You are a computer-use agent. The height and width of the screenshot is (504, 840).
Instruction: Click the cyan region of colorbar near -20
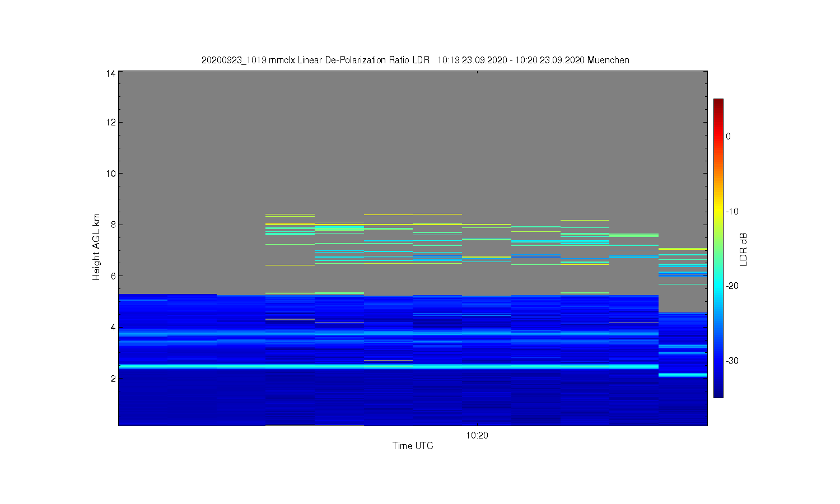tap(718, 286)
